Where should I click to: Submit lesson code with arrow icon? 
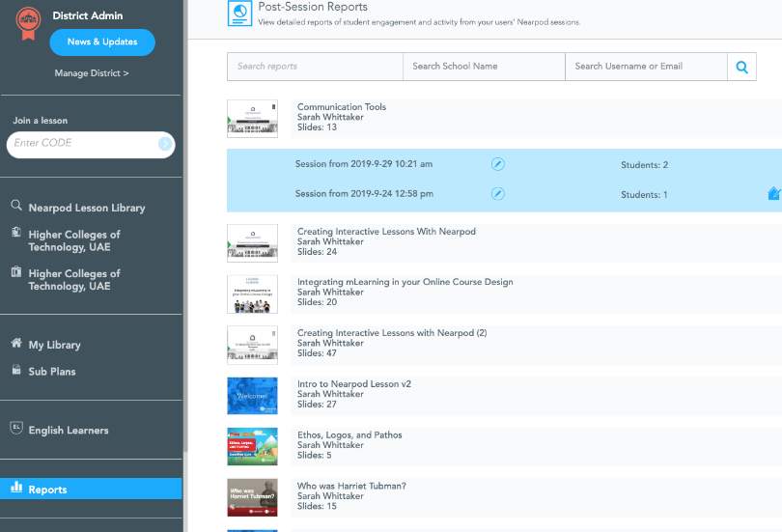pos(165,144)
